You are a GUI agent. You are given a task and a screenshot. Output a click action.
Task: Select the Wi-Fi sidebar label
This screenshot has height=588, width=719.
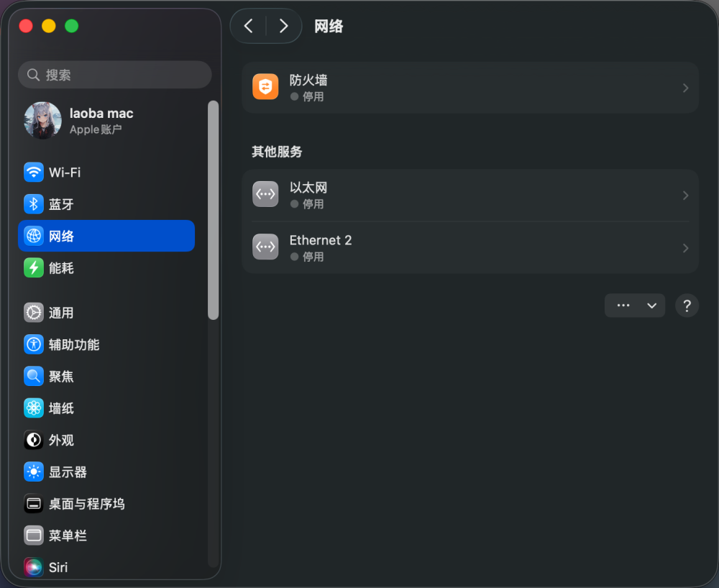click(65, 173)
